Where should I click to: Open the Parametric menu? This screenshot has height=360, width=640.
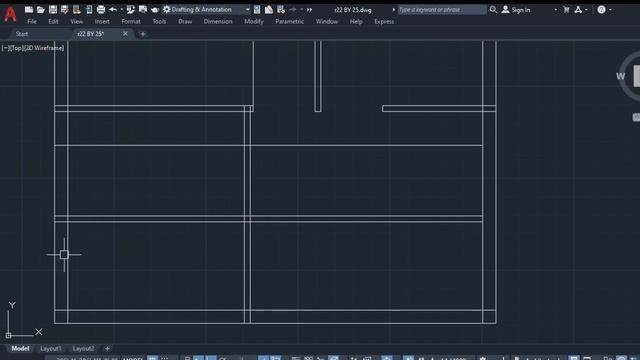coord(289,21)
